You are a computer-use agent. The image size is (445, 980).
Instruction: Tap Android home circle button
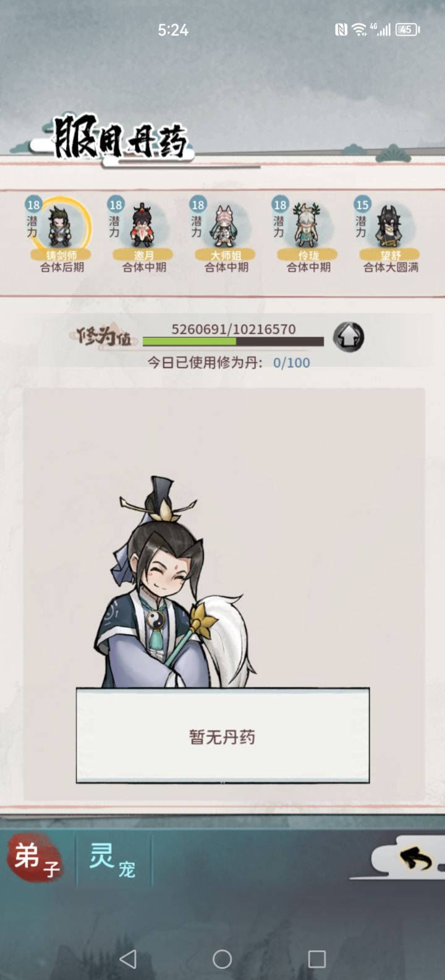[x=222, y=959]
